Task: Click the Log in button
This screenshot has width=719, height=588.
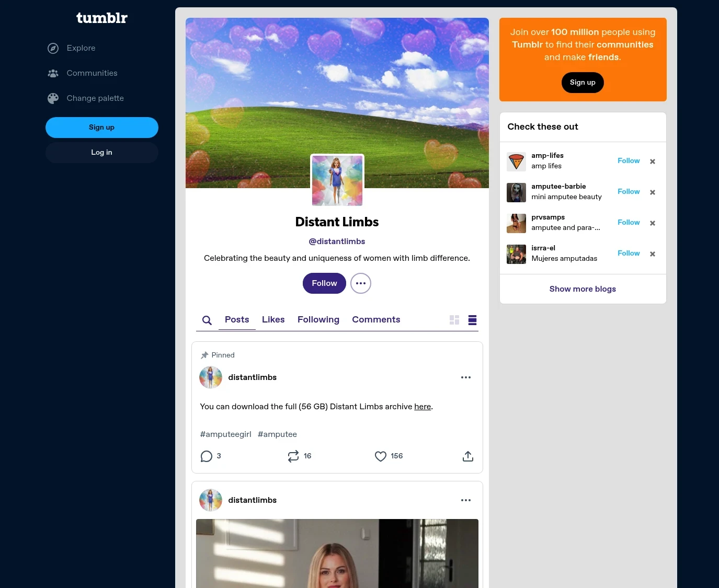Action: point(102,153)
